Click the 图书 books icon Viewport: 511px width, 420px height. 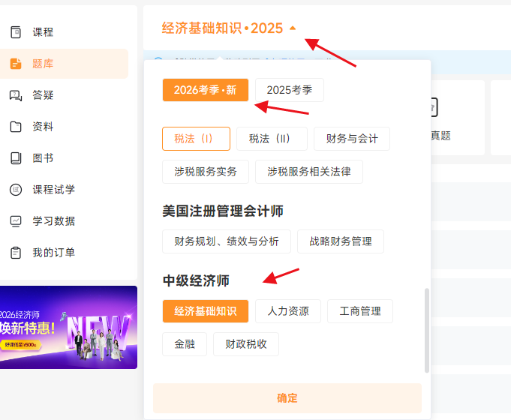point(15,158)
